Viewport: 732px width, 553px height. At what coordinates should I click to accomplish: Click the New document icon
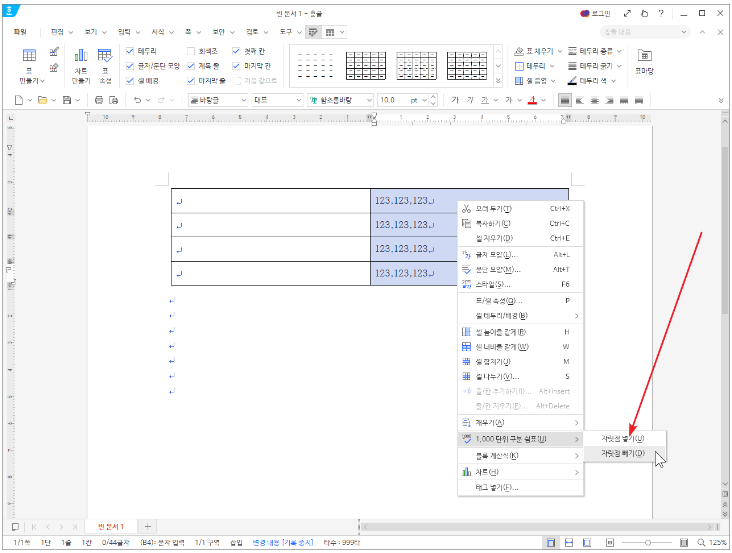tap(19, 100)
